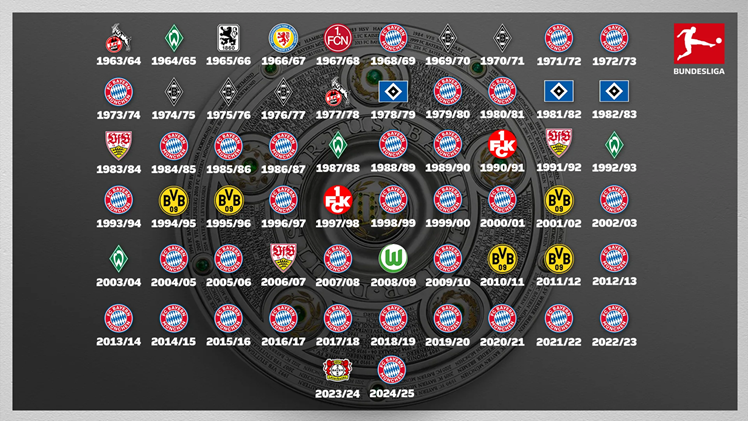Click the 1984/85 season label

[x=174, y=169]
